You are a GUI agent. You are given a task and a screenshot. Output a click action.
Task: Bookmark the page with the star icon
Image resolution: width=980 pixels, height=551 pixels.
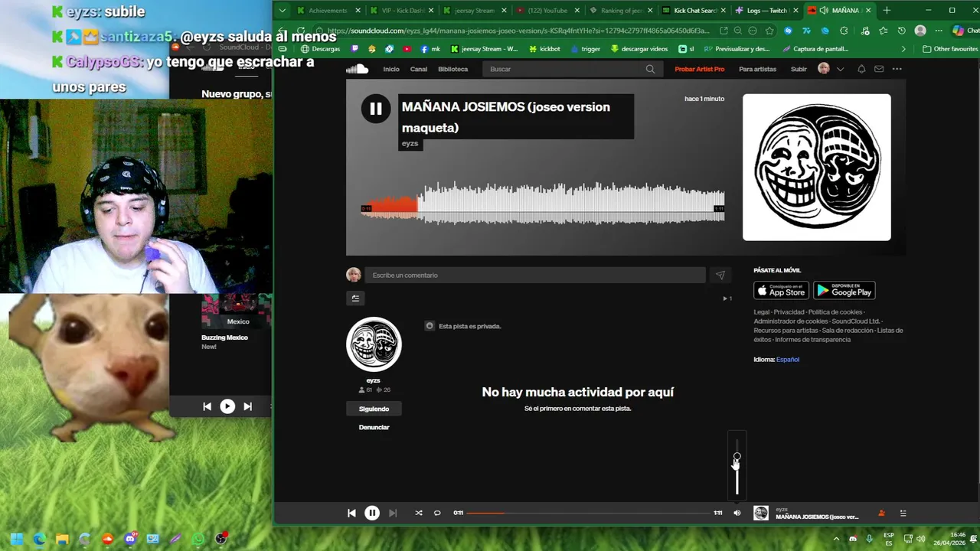(769, 31)
